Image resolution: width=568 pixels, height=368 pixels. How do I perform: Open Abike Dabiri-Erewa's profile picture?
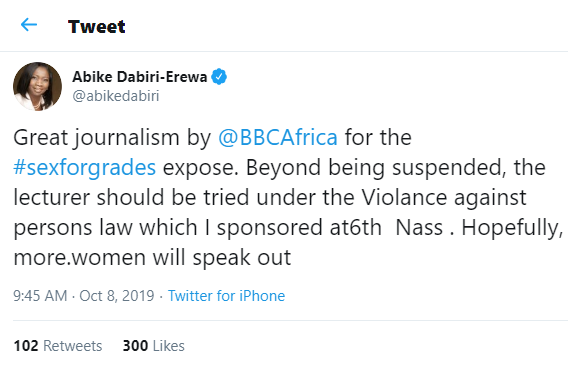[37, 87]
